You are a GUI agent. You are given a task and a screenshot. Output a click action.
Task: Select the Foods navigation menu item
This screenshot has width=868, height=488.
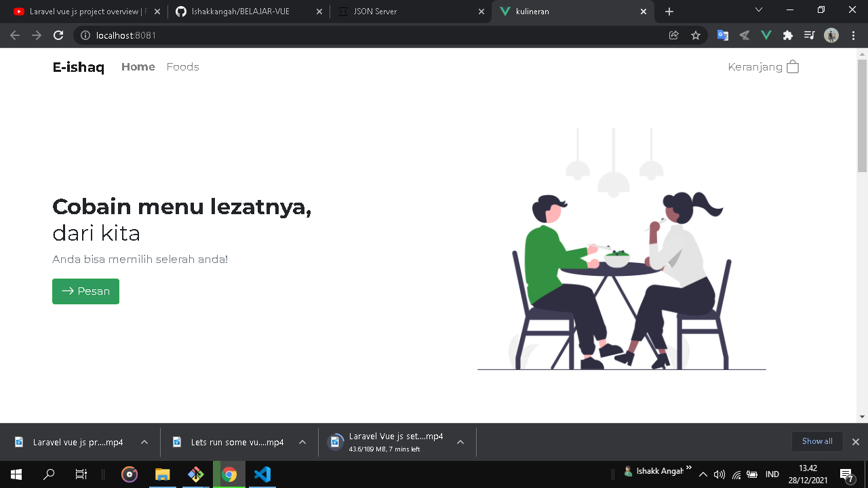pyautogui.click(x=182, y=66)
